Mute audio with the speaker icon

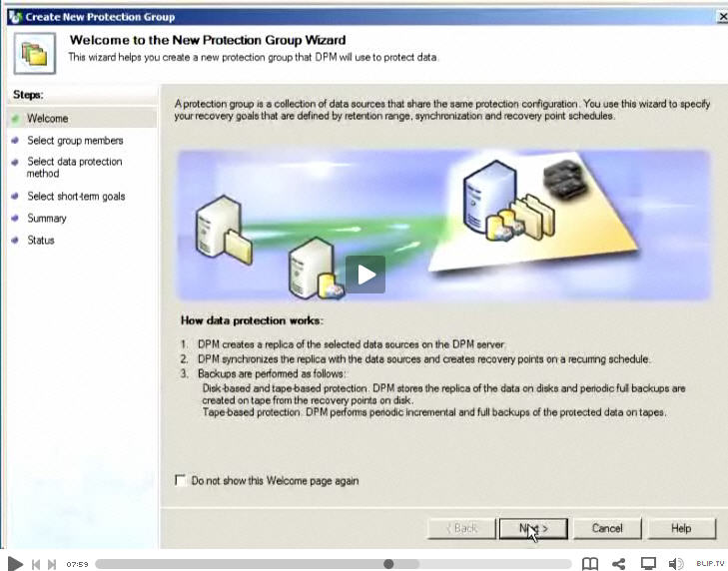676,564
